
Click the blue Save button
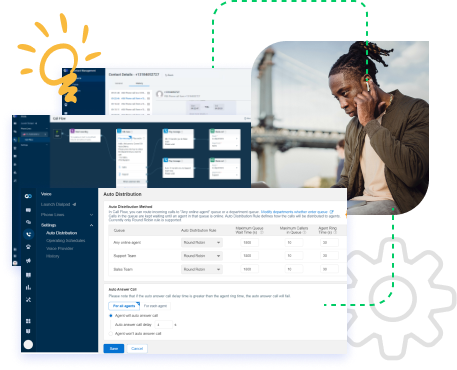tap(114, 348)
